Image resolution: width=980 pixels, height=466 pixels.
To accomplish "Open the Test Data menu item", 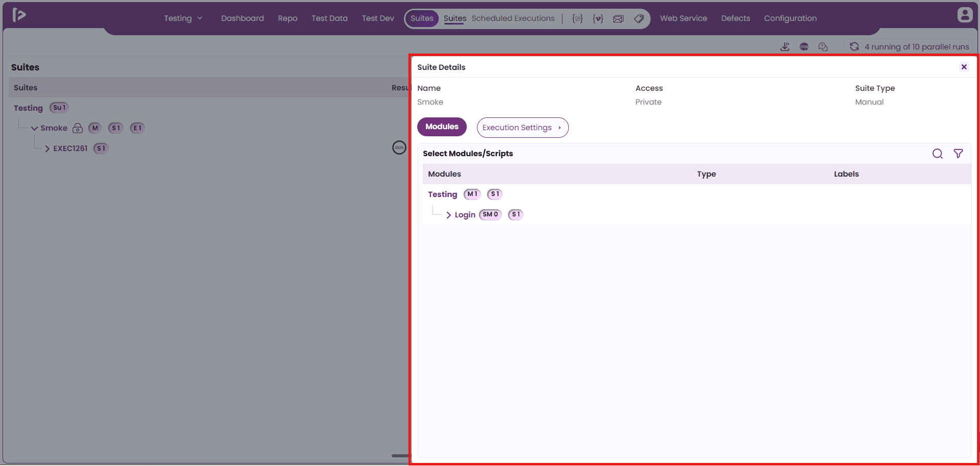I will (329, 18).
